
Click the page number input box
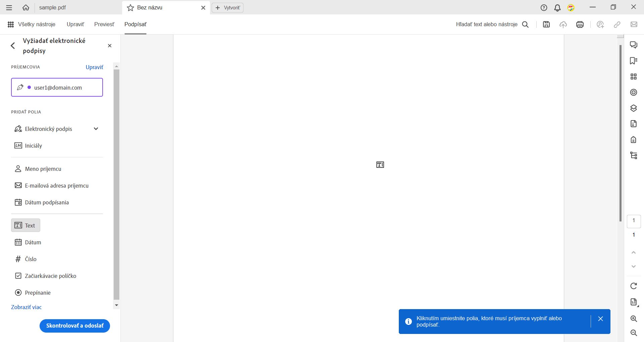[634, 221]
